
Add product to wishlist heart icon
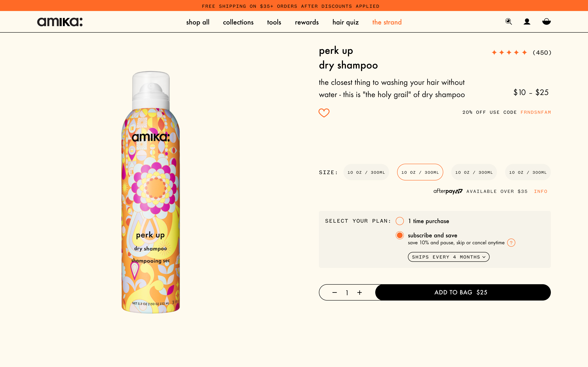click(324, 113)
